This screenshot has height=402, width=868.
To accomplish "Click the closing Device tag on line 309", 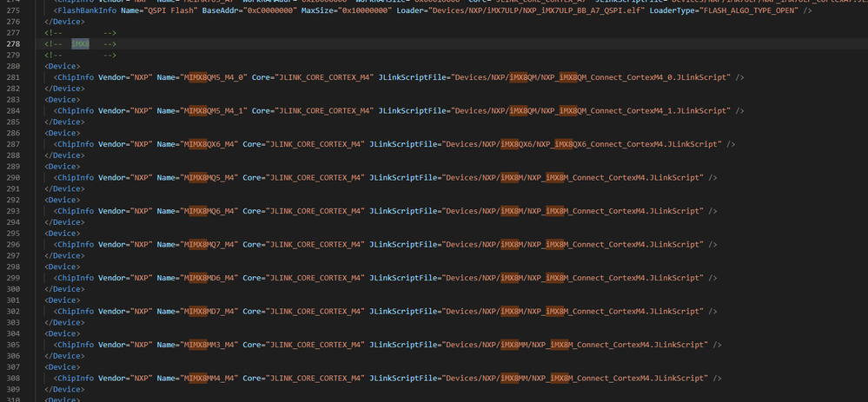I will pyautogui.click(x=64, y=389).
